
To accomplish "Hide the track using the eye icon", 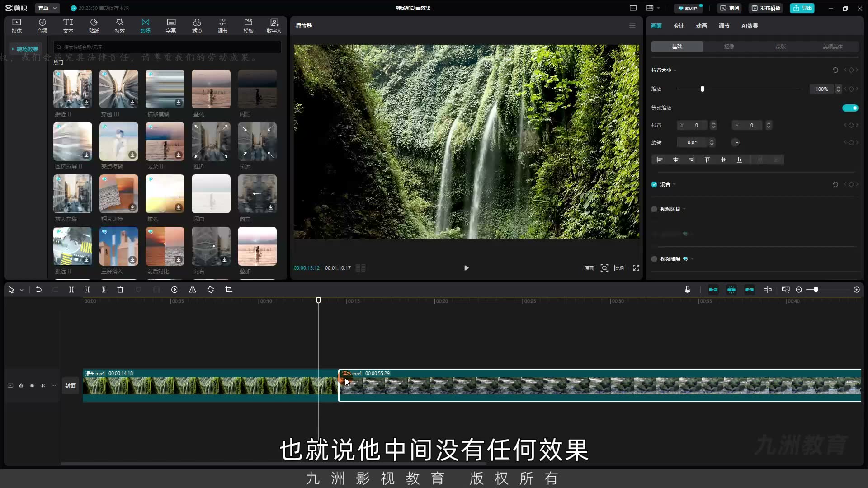I will coord(32,385).
